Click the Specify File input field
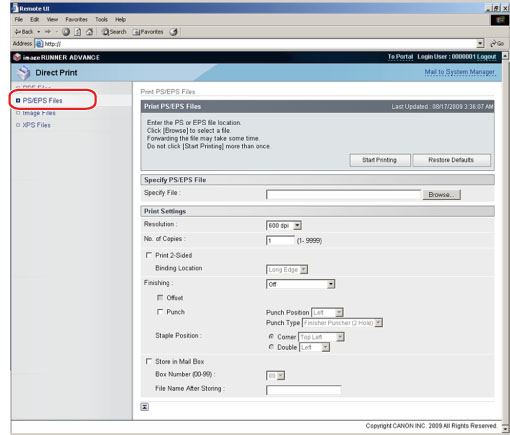510x435 pixels. click(x=343, y=195)
